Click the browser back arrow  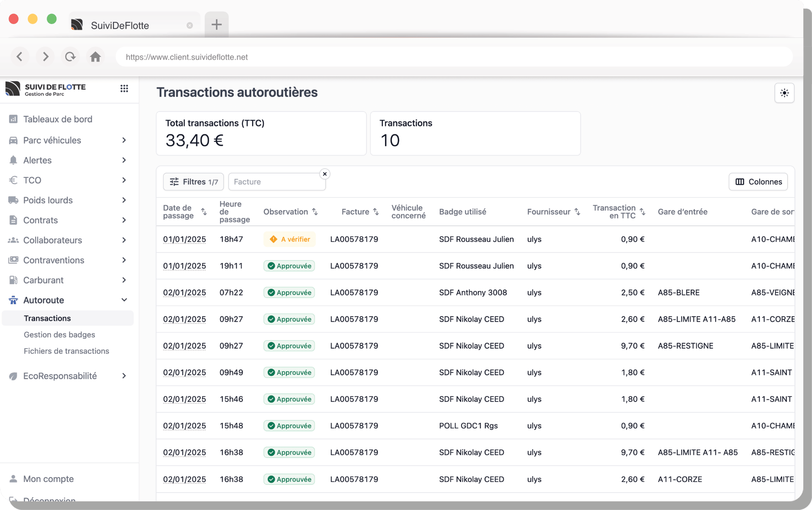click(19, 56)
